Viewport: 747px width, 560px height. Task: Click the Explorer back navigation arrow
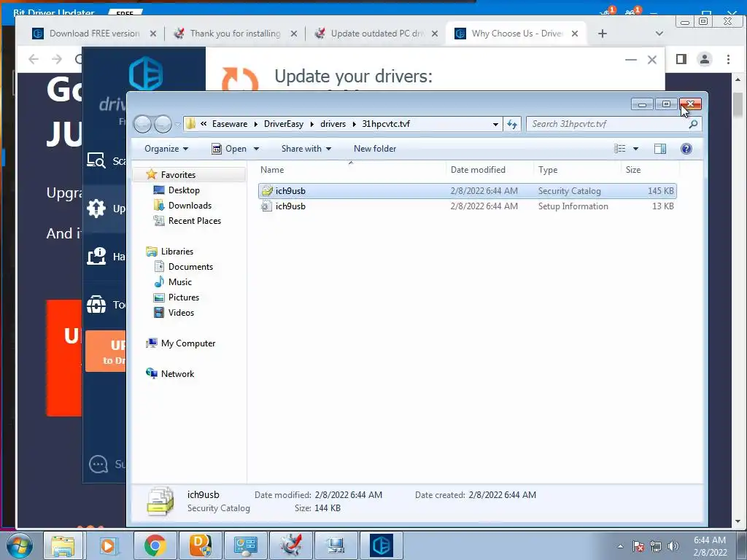(142, 124)
